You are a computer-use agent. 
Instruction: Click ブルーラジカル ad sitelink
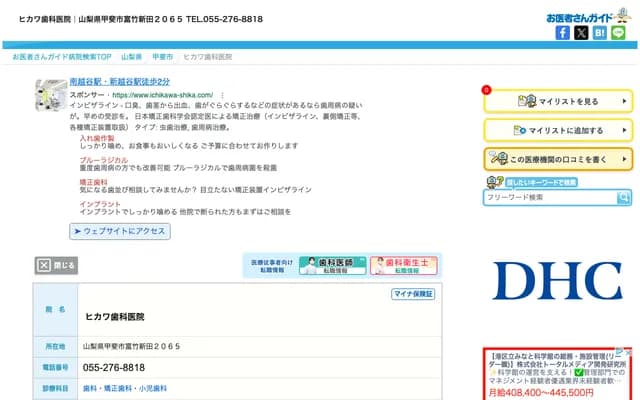[x=104, y=160]
